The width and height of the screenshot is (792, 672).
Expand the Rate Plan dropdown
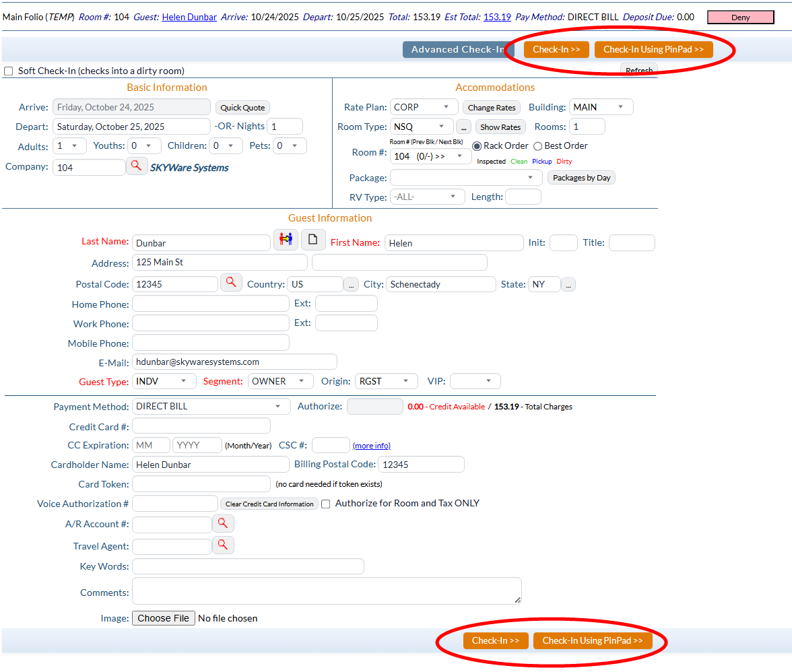coord(424,107)
